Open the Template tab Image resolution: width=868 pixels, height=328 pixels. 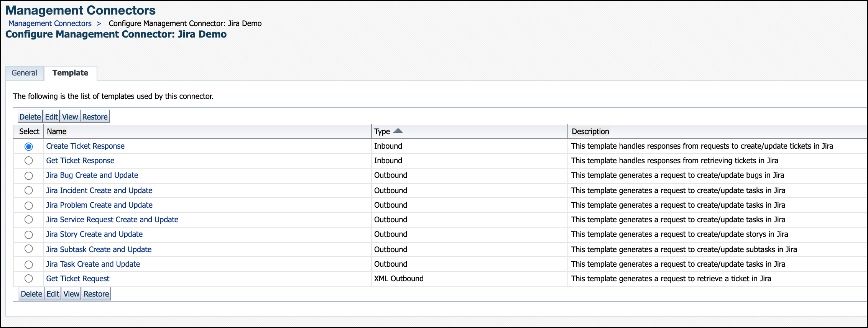click(x=70, y=73)
